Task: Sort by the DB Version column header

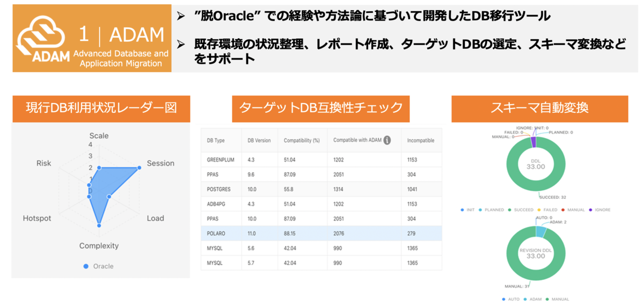Action: click(259, 141)
